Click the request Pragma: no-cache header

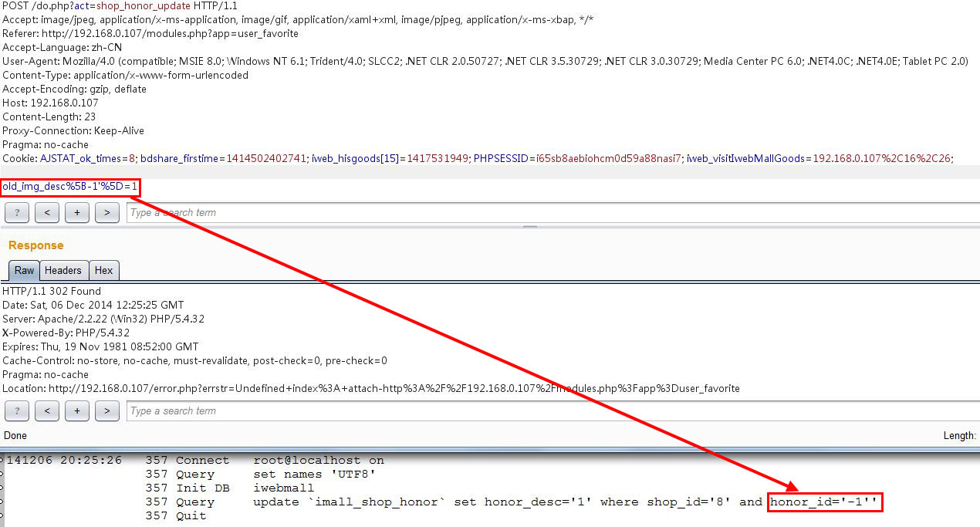point(46,144)
